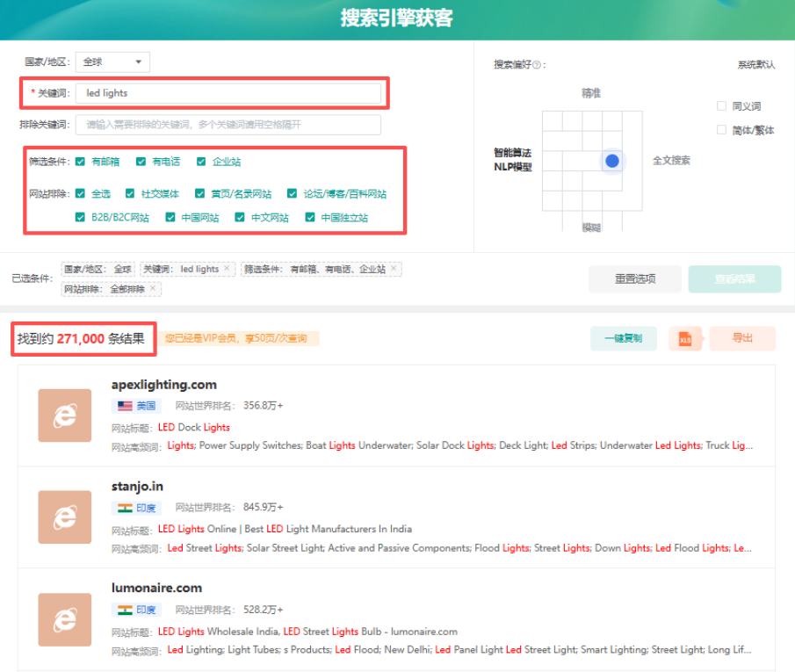Enable the 同义词 checkbox
795x672 pixels.
(721, 106)
